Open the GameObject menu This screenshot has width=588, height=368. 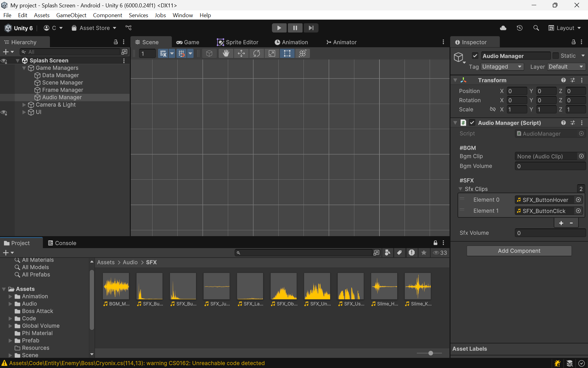click(71, 15)
